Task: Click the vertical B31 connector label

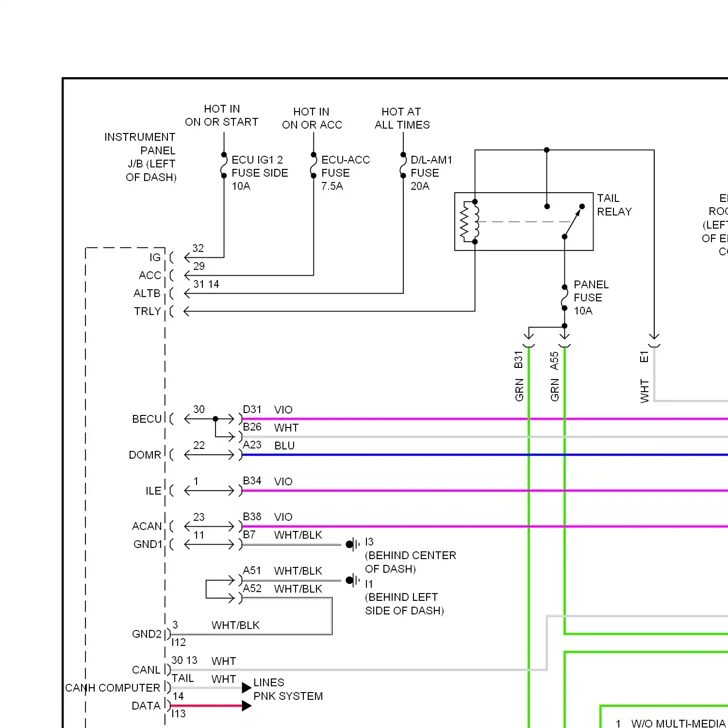Action: (x=518, y=360)
